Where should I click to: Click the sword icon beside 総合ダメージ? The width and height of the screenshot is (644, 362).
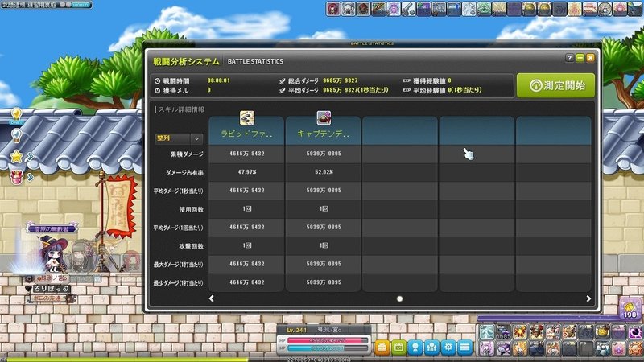click(x=283, y=81)
